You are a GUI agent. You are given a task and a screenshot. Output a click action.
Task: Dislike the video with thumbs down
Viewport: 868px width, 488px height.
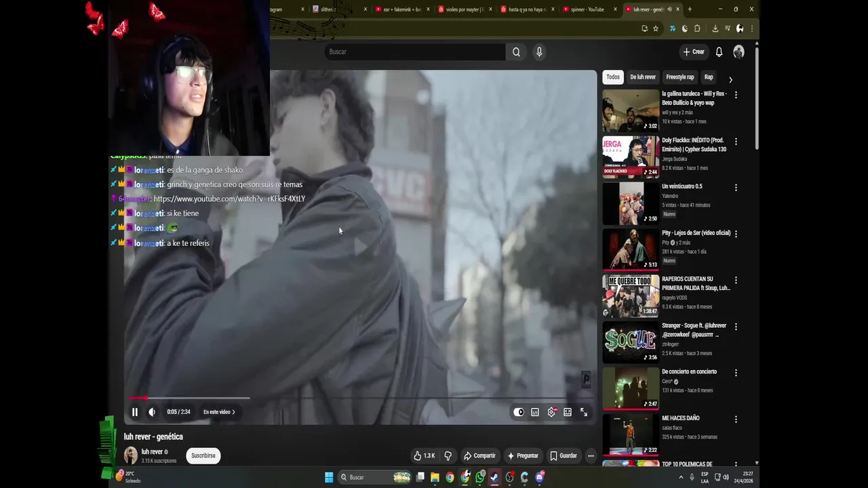click(448, 455)
